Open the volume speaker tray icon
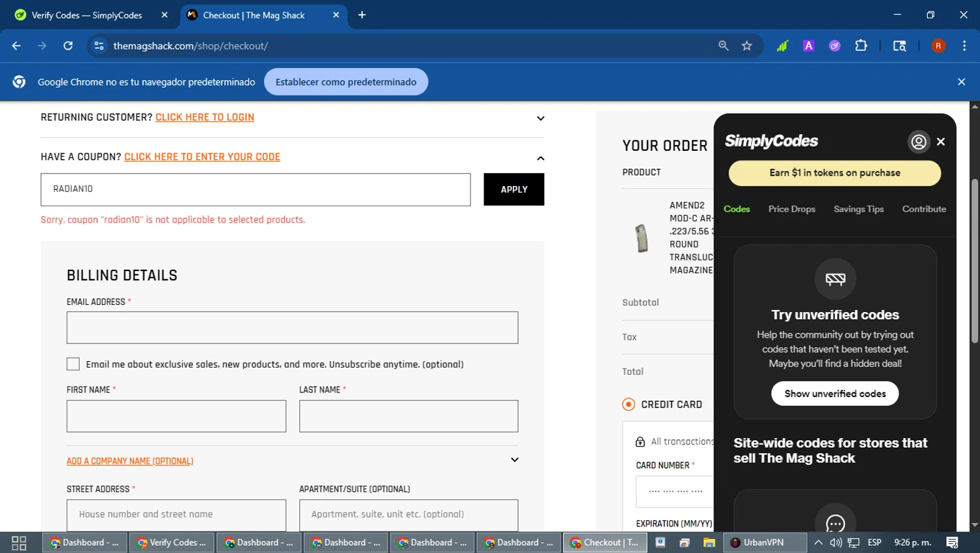This screenshot has width=980, height=553. point(836,543)
